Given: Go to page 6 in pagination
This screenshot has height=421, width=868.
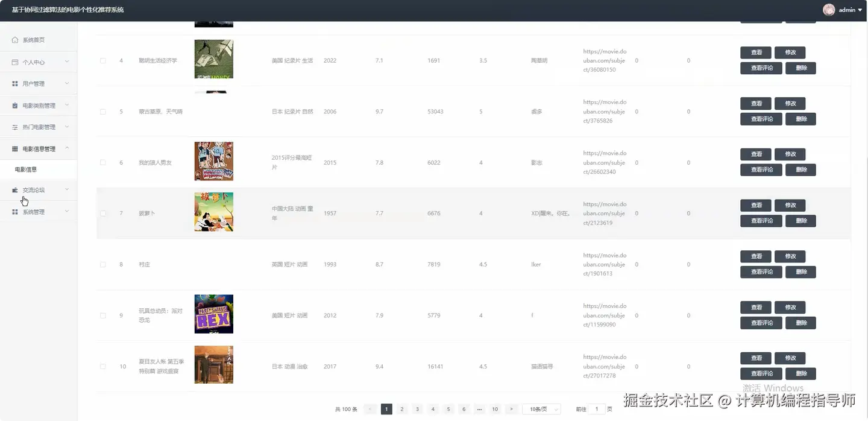Looking at the screenshot, I should click(x=464, y=409).
